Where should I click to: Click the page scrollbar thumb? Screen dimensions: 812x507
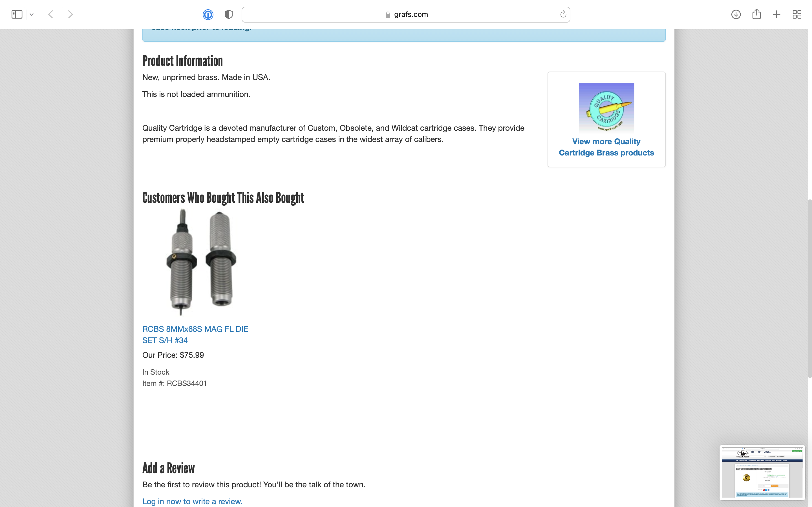(x=809, y=288)
